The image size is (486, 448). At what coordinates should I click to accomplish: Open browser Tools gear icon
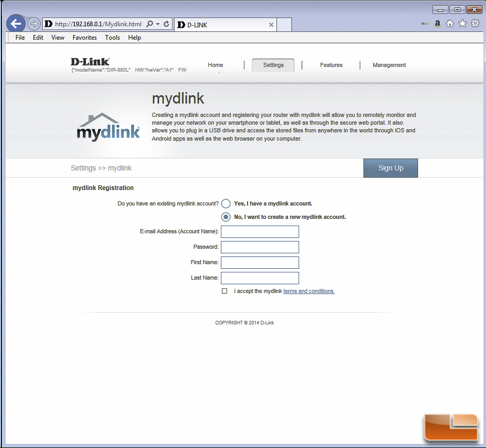tap(475, 24)
